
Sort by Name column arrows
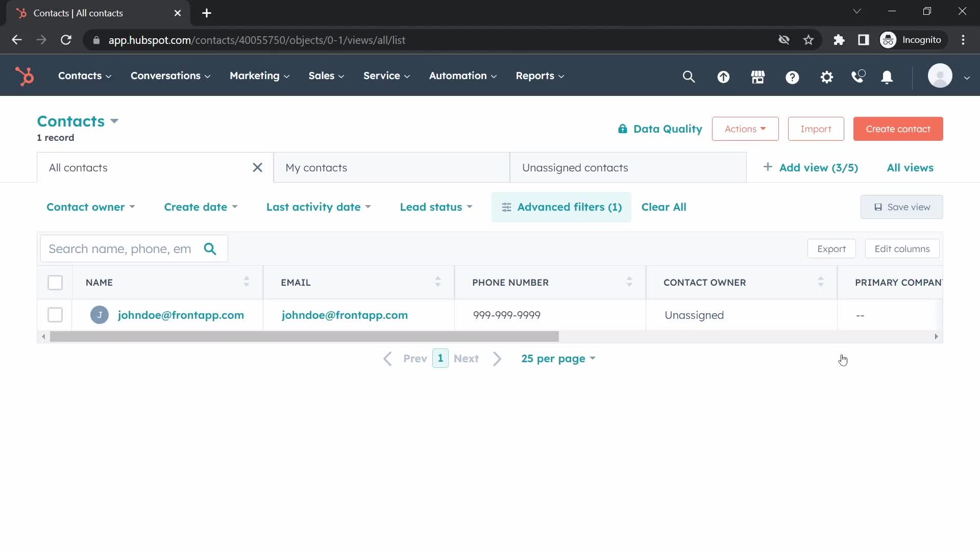click(x=247, y=282)
